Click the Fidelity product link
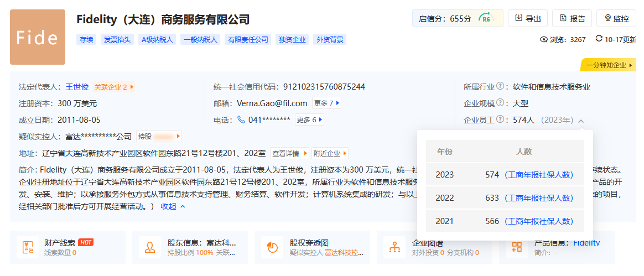The width and height of the screenshot is (644, 276). click(x=586, y=243)
